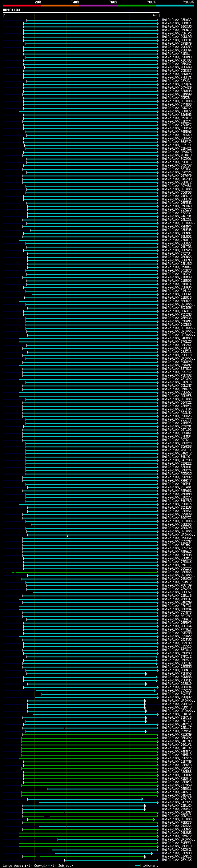Screen dimensions: 197x868
Task: Select the UniRef100_Q7SDY7 label
Action: [x=177, y=125]
